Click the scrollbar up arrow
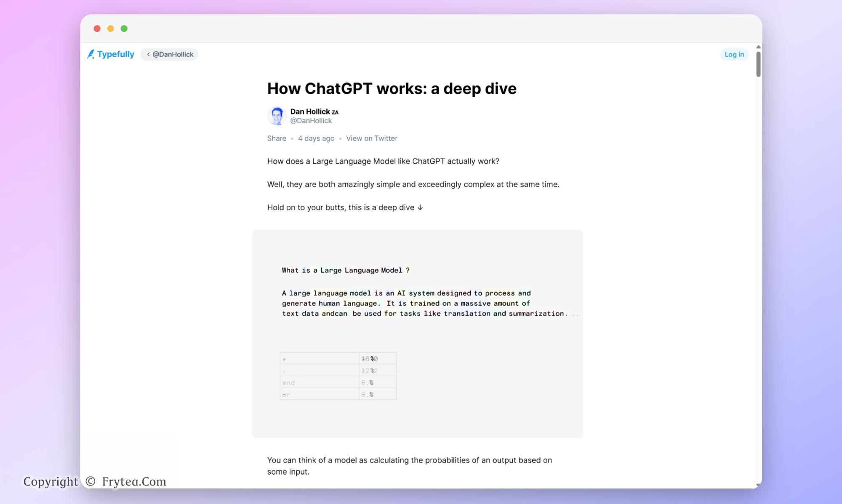 (x=758, y=47)
